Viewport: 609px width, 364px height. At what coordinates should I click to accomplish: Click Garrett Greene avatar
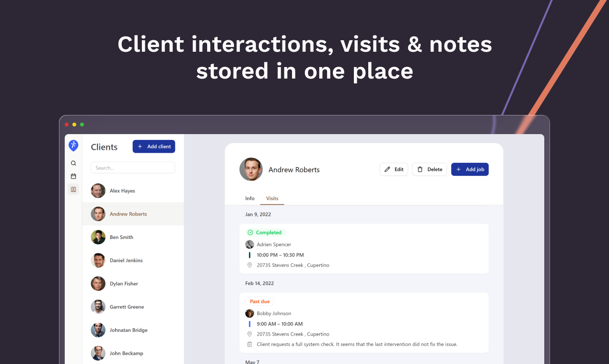pyautogui.click(x=98, y=307)
